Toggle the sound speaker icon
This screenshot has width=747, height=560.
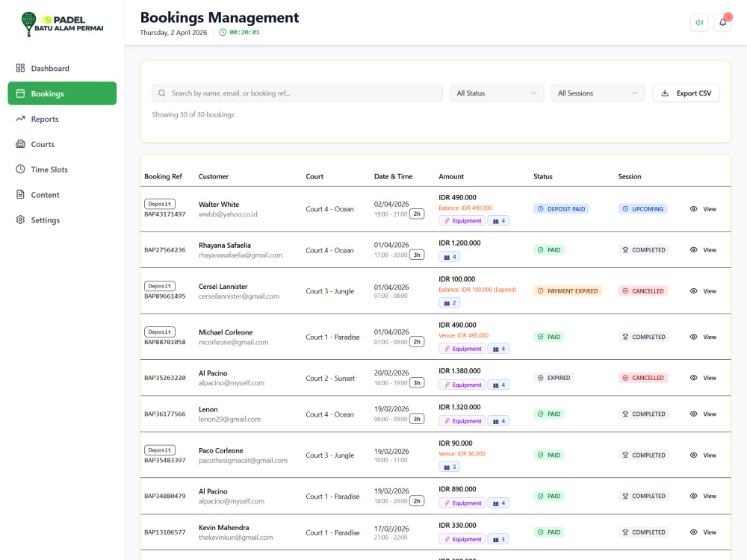coord(699,22)
